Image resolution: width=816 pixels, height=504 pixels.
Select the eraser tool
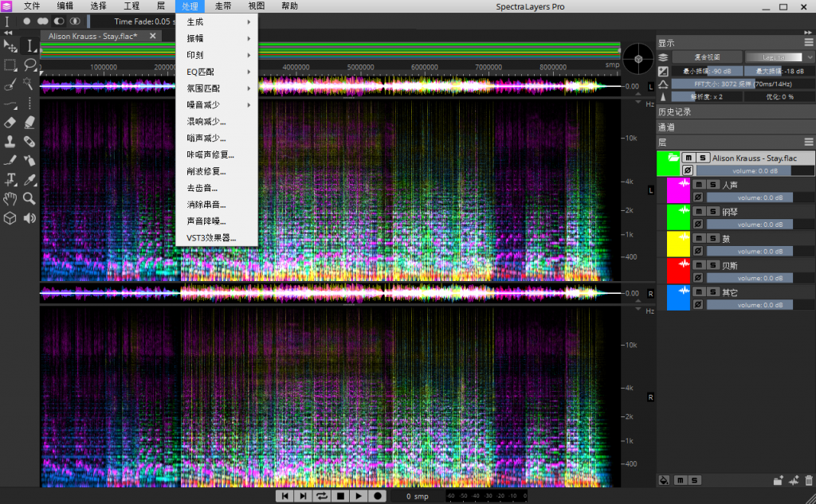point(10,123)
